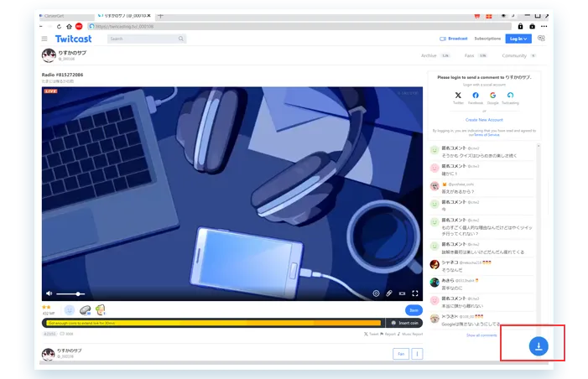The height and width of the screenshot is (379, 588).
Task: Click the broadcaster avatar below player
Action: [49, 354]
